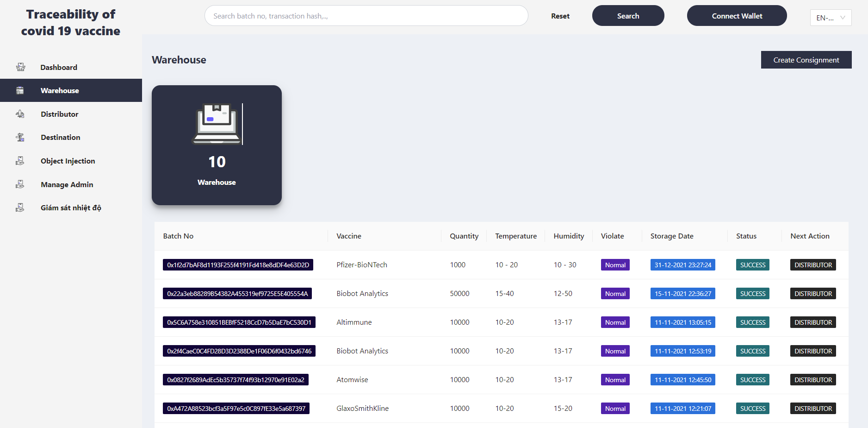Click humidity 10 - 30 cell
The height and width of the screenshot is (428, 868).
pos(565,265)
